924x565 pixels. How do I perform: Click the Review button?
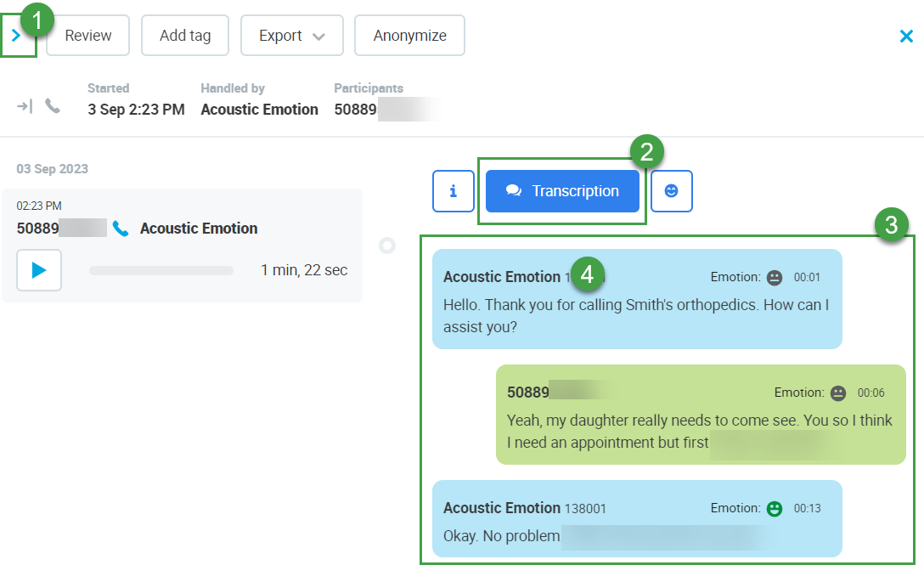(87, 36)
